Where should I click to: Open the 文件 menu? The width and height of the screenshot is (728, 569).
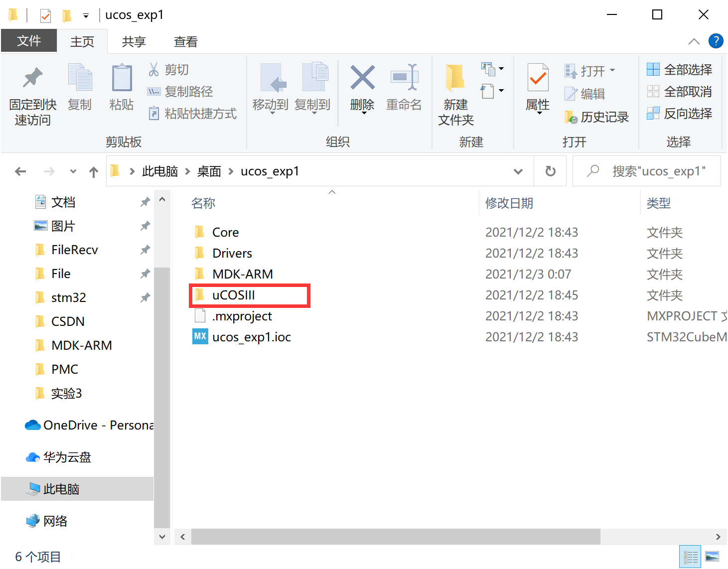pos(28,41)
